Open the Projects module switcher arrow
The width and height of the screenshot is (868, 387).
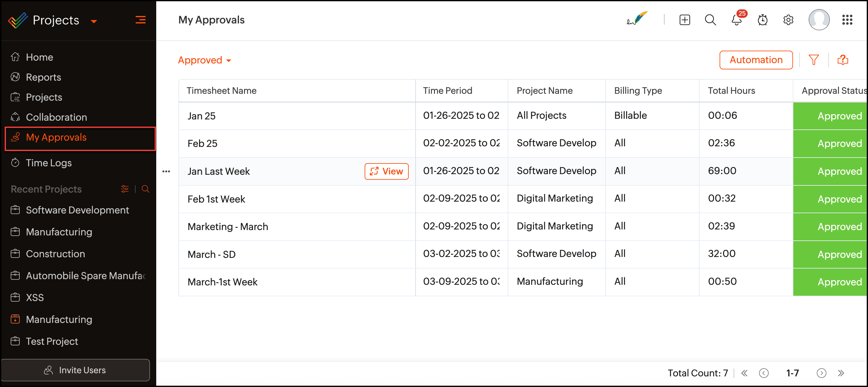coord(94,21)
